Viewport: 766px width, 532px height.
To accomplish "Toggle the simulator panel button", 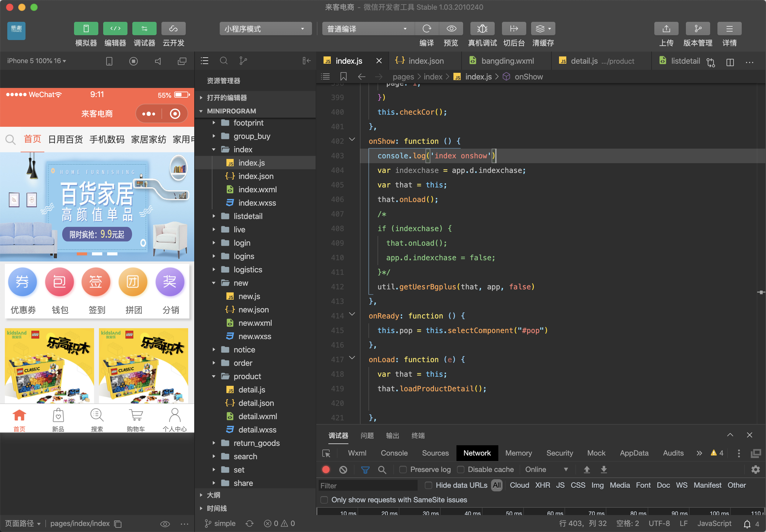I will [x=86, y=29].
